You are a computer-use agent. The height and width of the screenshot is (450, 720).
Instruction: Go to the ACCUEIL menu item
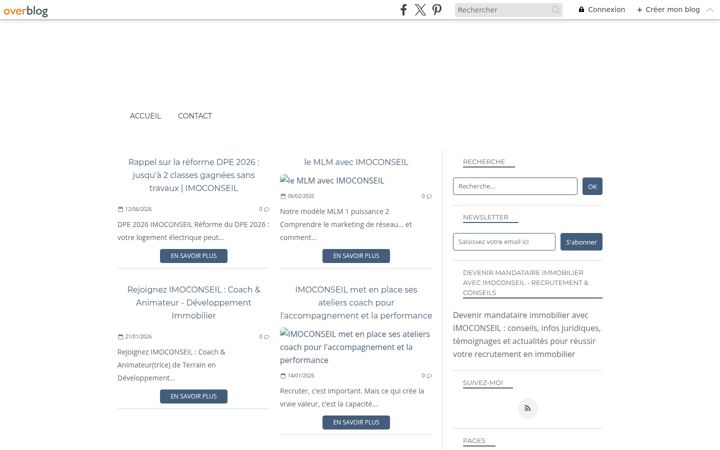coord(145,116)
